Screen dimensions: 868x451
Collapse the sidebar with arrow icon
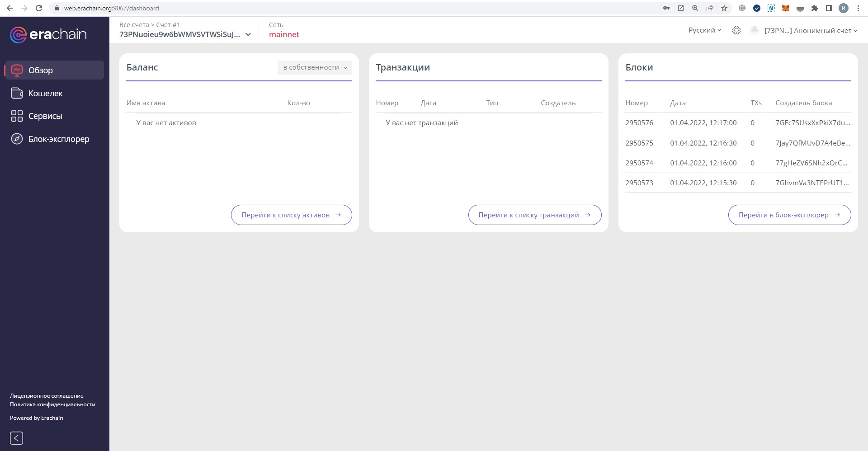(17, 438)
